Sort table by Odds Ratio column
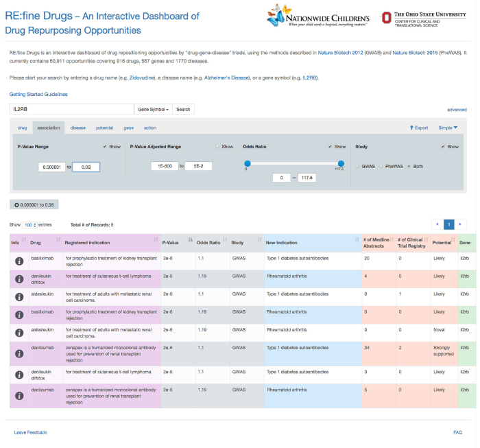Screen dimensions: 480x448 pos(209,242)
